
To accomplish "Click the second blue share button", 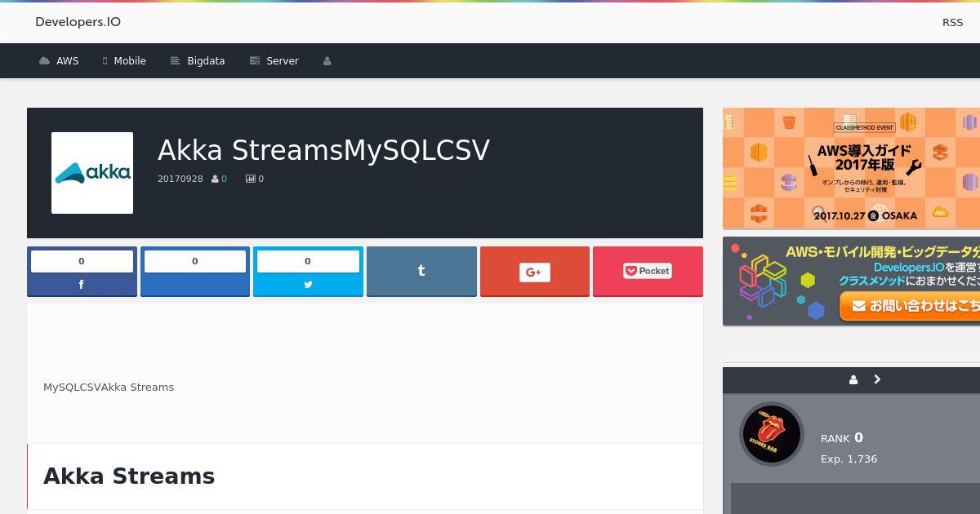I will pyautogui.click(x=195, y=272).
